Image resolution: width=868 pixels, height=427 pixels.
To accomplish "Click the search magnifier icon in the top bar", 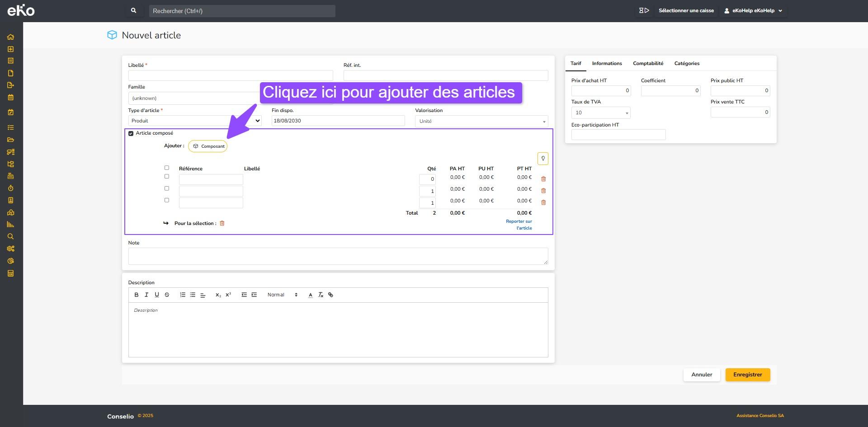I will pos(133,10).
